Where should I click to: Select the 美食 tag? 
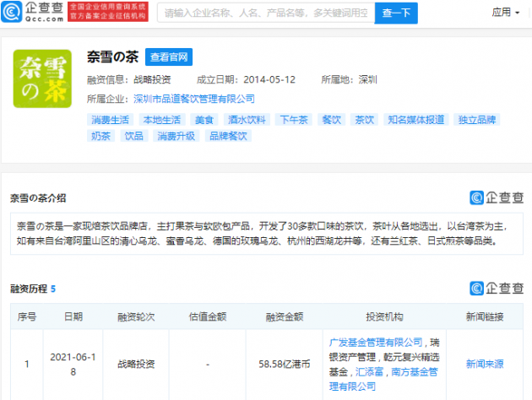click(204, 120)
